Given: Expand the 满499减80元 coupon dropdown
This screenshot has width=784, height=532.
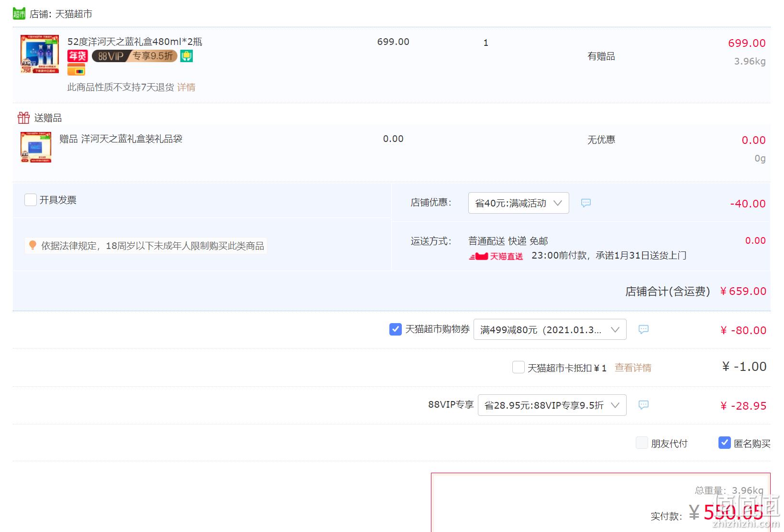Looking at the screenshot, I should pos(550,329).
